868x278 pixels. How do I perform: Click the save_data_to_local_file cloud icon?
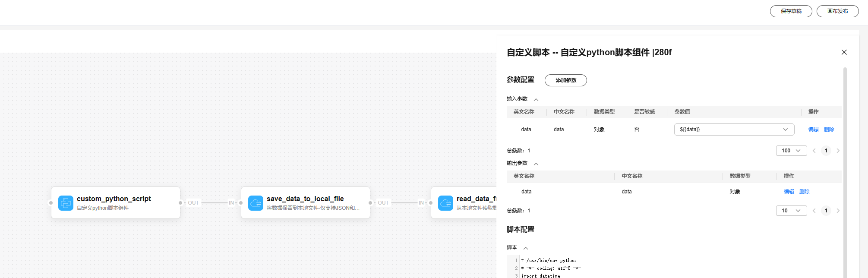click(256, 203)
